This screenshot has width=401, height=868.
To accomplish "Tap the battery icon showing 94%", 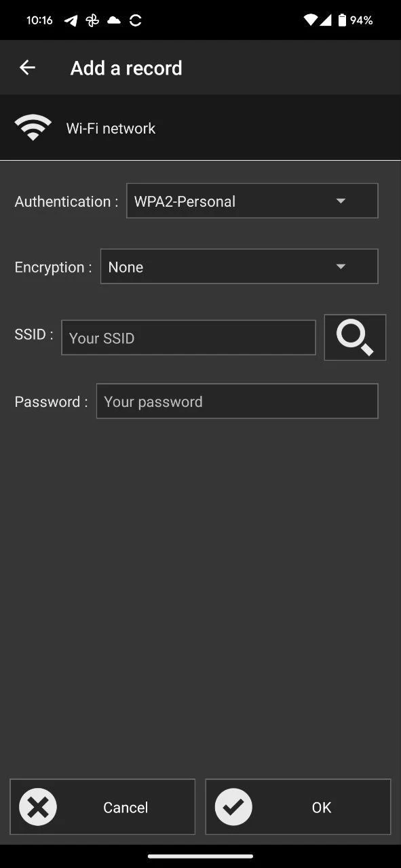I will pos(342,20).
